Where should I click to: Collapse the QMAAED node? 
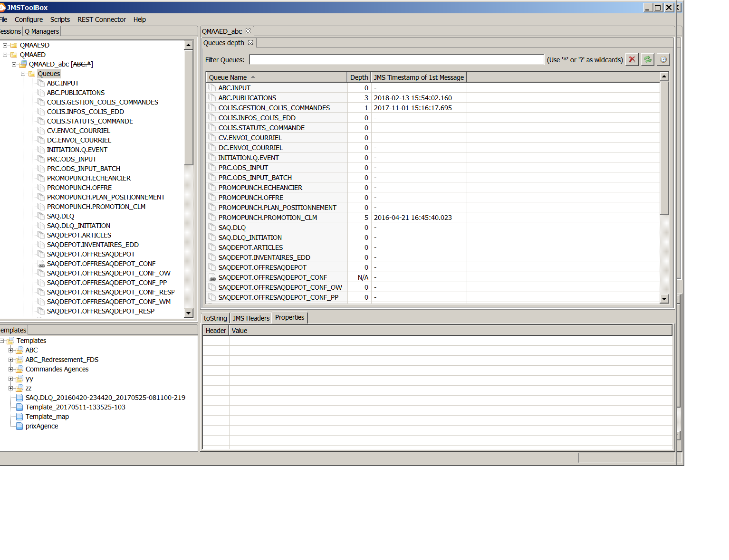5,55
